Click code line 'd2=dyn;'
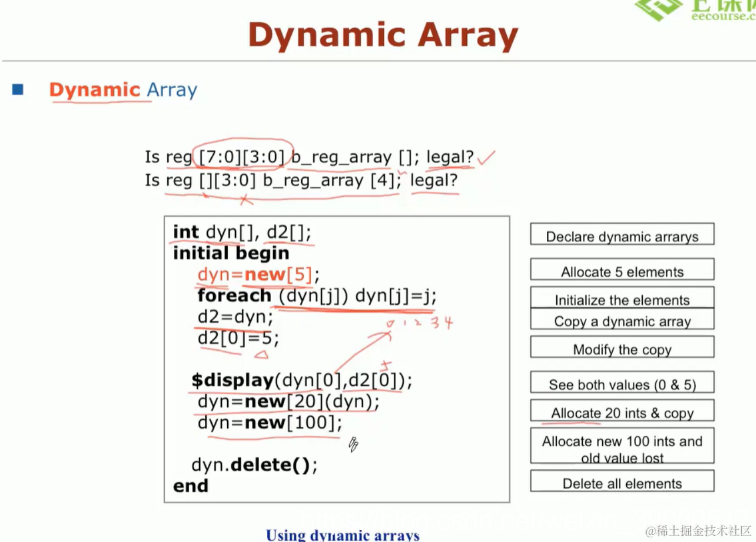Image resolution: width=756 pixels, height=542 pixels. [235, 317]
